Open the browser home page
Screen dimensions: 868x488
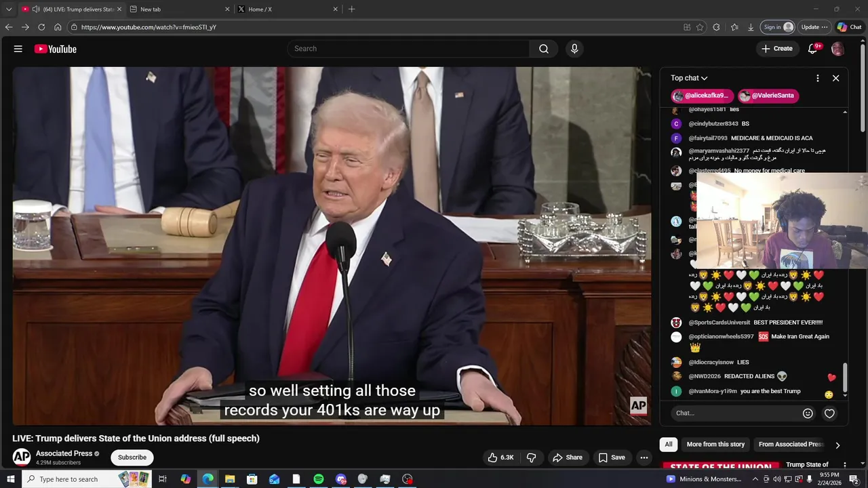58,27
